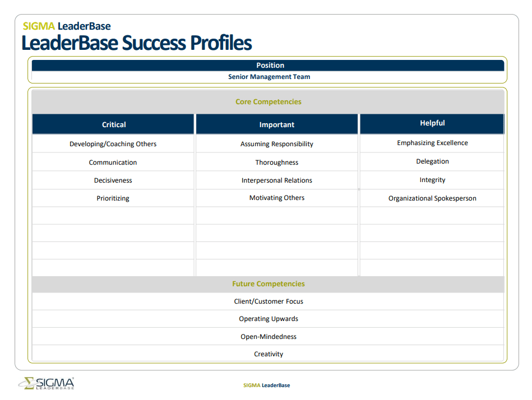Click the Open-Mindedness row
Image resolution: width=532 pixels, height=400 pixels.
point(268,337)
